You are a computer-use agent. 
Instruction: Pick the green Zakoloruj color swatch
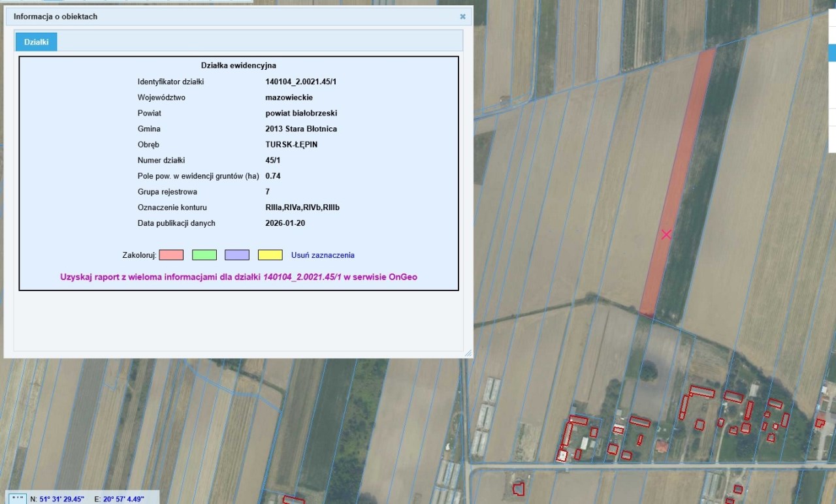204,255
